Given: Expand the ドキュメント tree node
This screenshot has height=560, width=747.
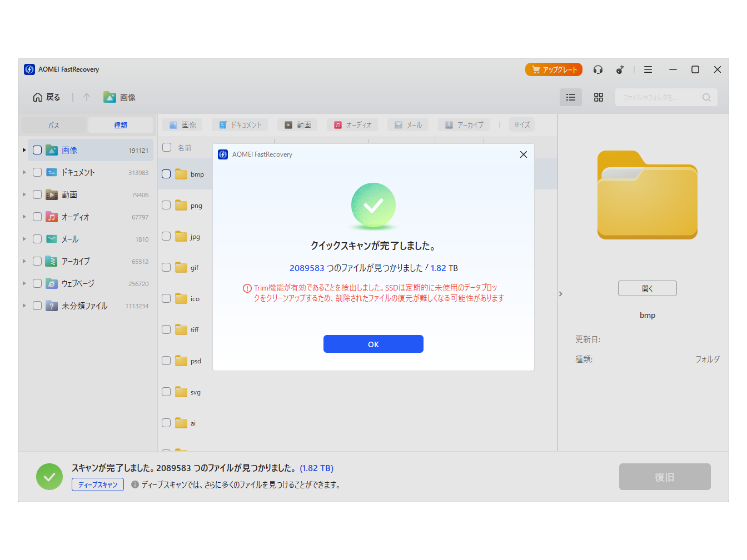Looking at the screenshot, I should click(24, 172).
